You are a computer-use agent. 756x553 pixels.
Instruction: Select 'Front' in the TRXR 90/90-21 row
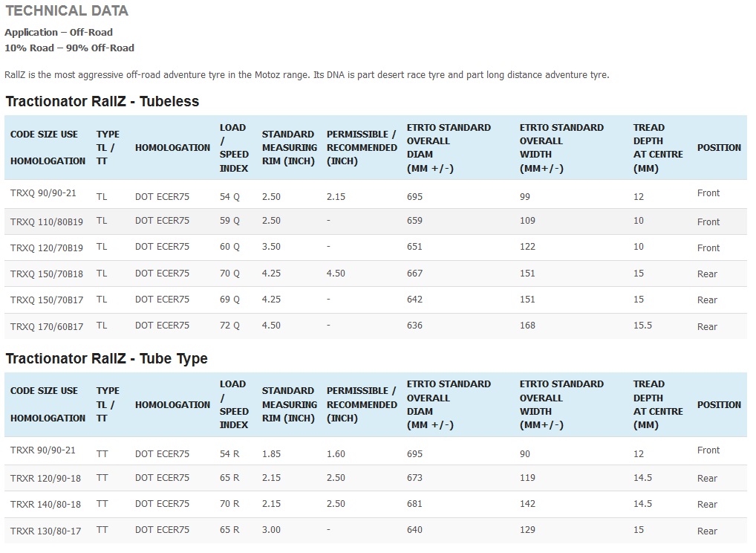click(708, 450)
